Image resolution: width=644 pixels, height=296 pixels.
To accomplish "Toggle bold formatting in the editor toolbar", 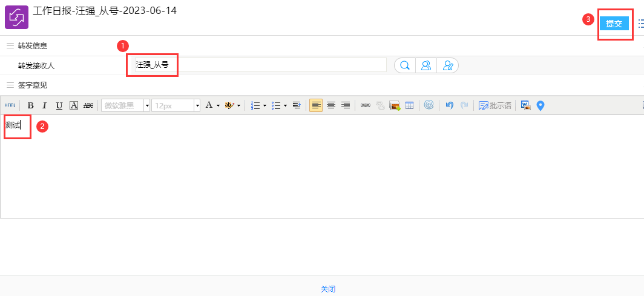I will (x=30, y=105).
